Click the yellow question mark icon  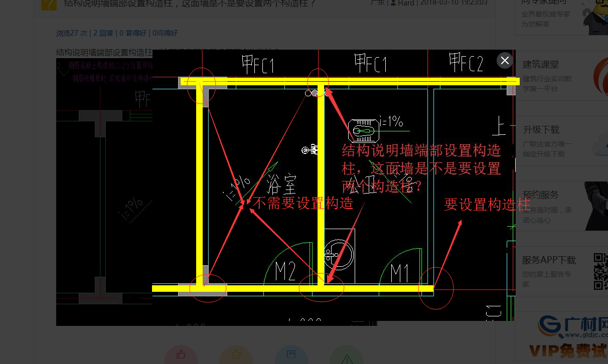(x=49, y=5)
